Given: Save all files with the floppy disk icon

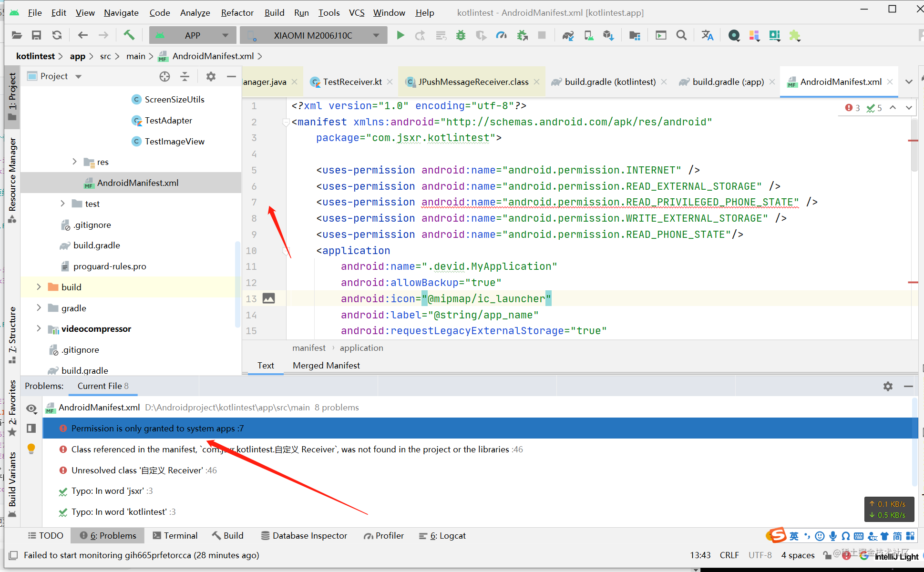Looking at the screenshot, I should pos(36,35).
